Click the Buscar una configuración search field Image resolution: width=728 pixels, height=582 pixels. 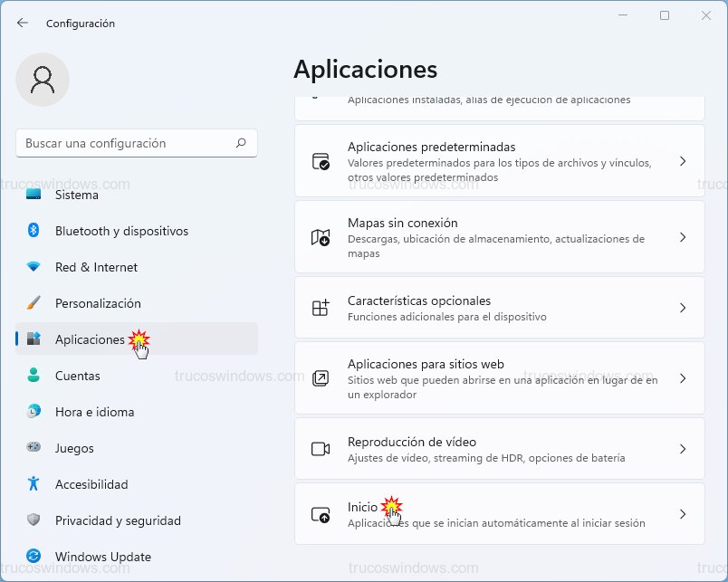pos(136,143)
